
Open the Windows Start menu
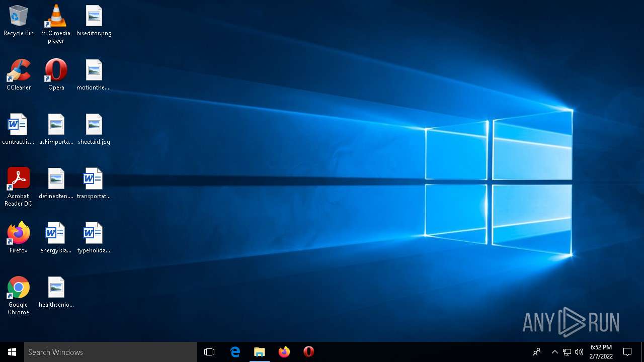[x=12, y=352]
